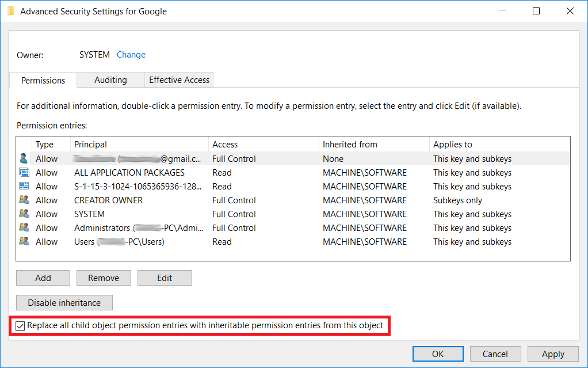Viewport: 588px width, 368px height.
Task: Click Read access in the Users row
Action: [222, 242]
